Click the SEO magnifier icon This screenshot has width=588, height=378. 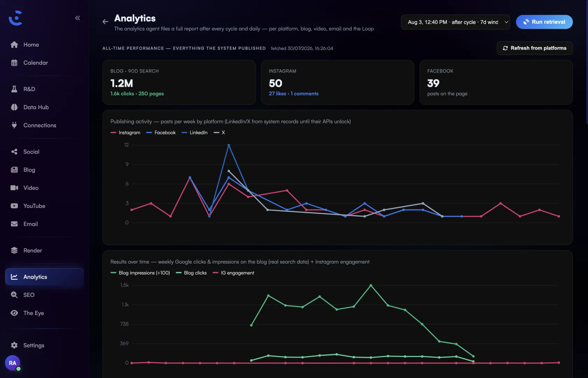coord(14,295)
